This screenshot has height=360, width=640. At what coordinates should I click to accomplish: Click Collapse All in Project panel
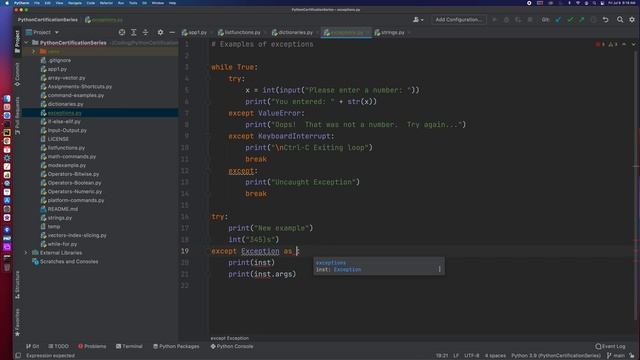[x=145, y=32]
